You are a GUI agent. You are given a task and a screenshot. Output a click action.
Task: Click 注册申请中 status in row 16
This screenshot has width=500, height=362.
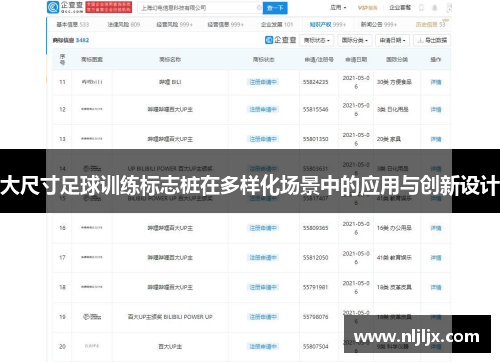(263, 228)
